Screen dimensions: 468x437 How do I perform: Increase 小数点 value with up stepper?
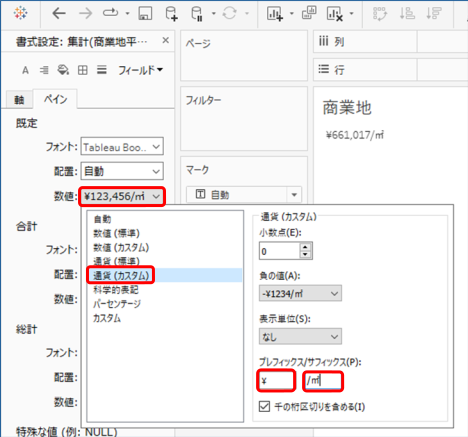tap(305, 247)
